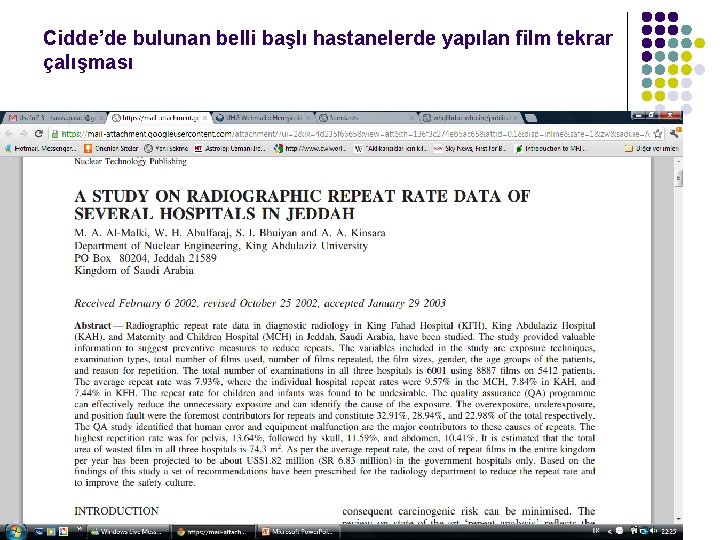
Task: Click the volume icon in system tray
Action: (654, 531)
